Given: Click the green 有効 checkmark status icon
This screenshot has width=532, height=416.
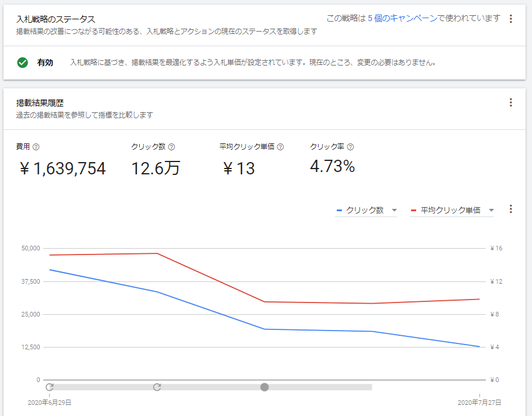Looking at the screenshot, I should [x=23, y=63].
